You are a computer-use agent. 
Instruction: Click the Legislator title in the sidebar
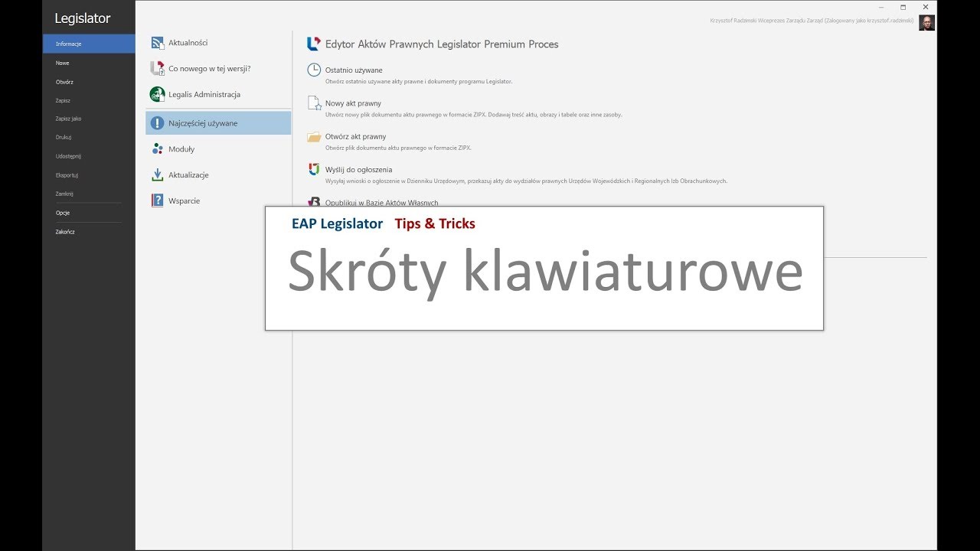tap(83, 18)
